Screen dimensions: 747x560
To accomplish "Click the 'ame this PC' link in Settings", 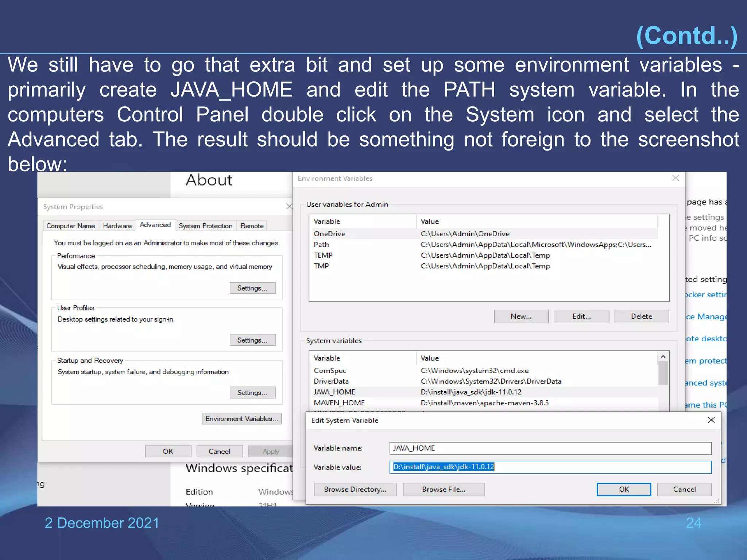I will (706, 405).
